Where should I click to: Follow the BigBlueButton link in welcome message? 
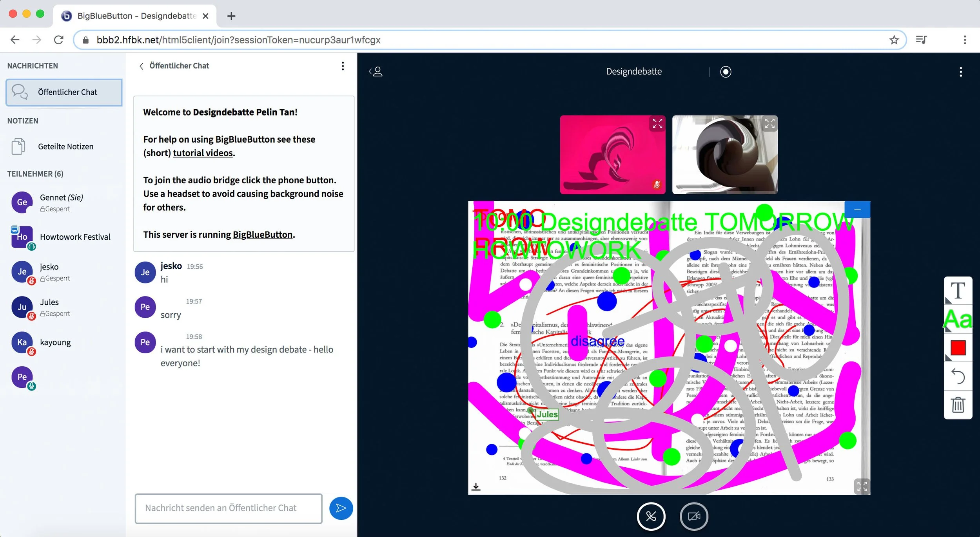[262, 234]
